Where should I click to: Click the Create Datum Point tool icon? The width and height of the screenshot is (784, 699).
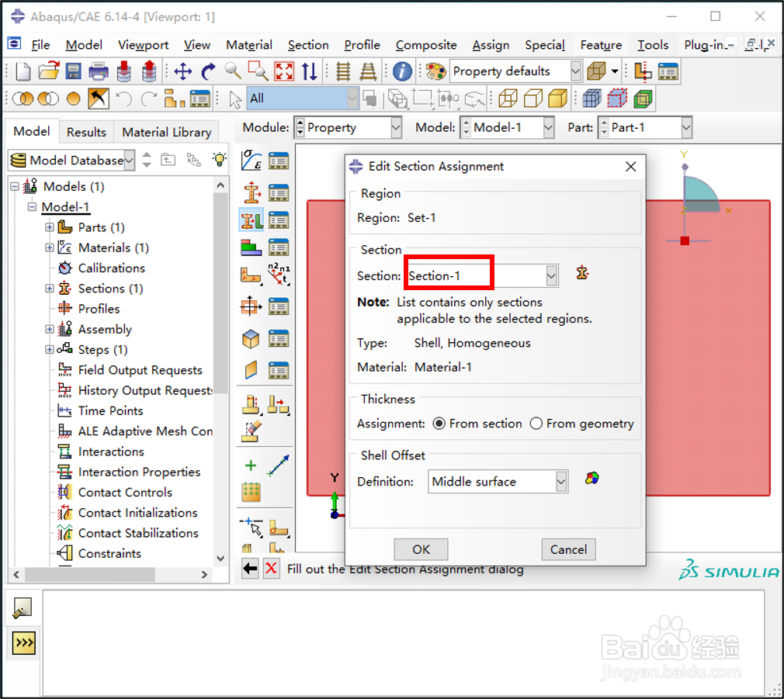(251, 465)
